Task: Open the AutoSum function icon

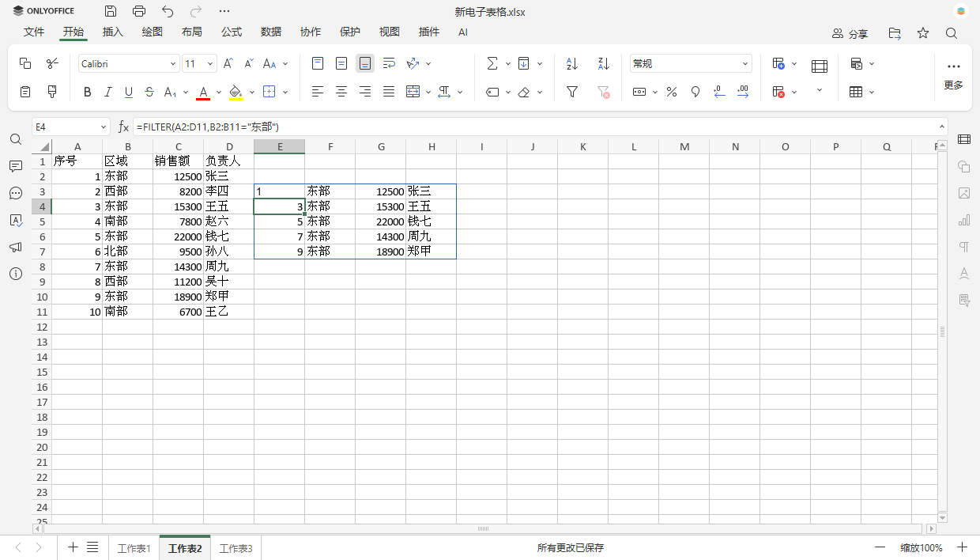Action: (x=494, y=63)
